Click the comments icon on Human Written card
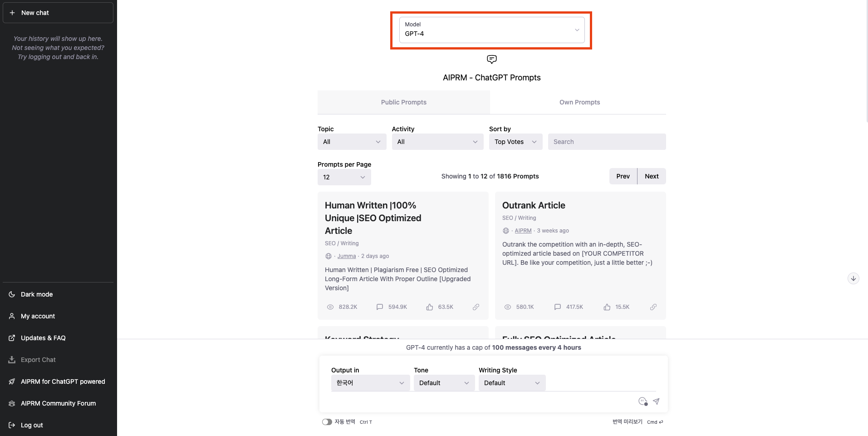868x436 pixels. coord(380,307)
